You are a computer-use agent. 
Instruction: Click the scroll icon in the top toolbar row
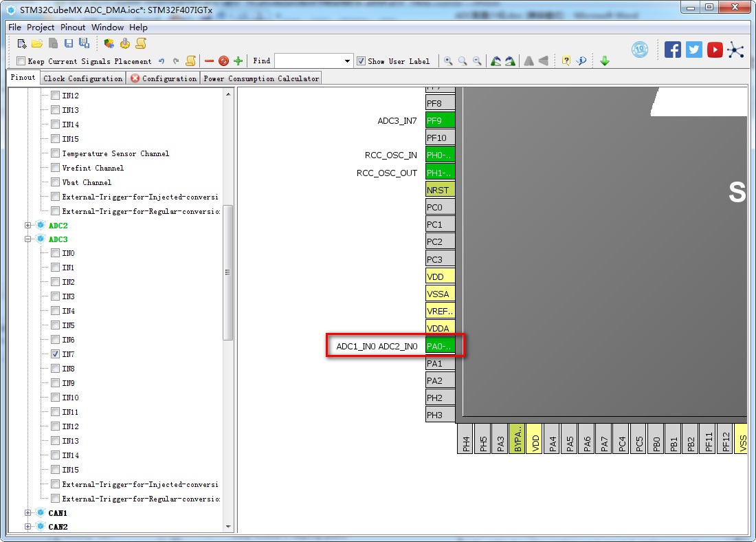141,44
